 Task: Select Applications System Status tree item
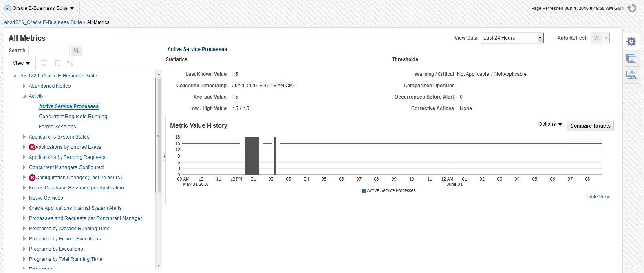[x=59, y=137]
